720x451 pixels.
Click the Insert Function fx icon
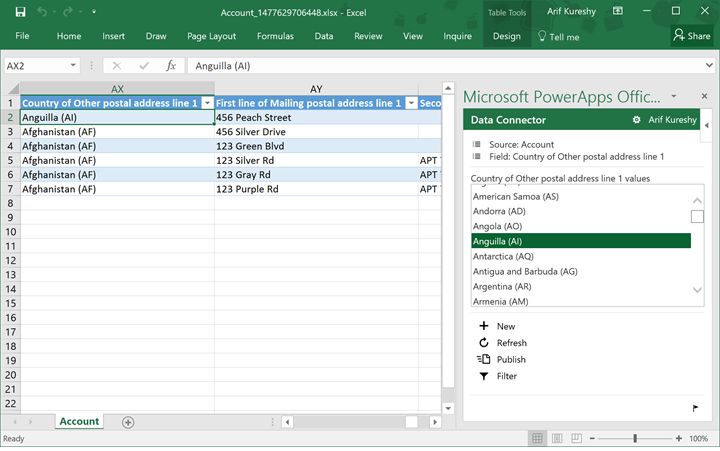click(x=171, y=66)
